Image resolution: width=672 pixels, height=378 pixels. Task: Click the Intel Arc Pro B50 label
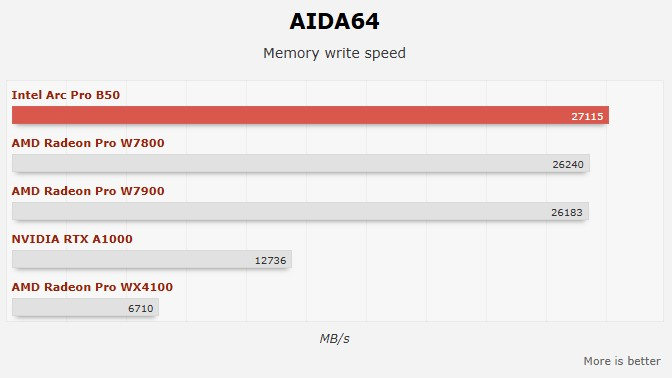pos(66,95)
